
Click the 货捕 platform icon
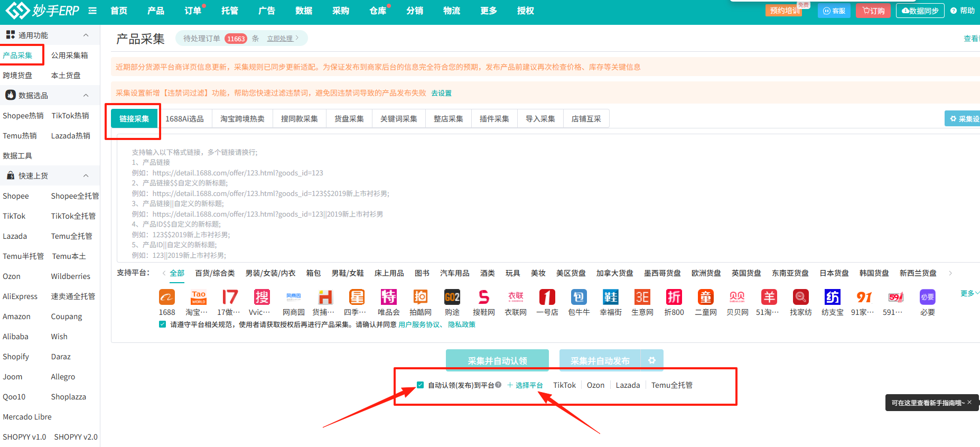point(325,297)
